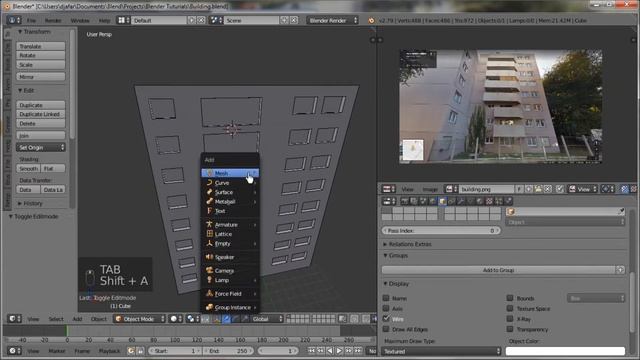Enable the X-Ray checkbox

coord(510,318)
